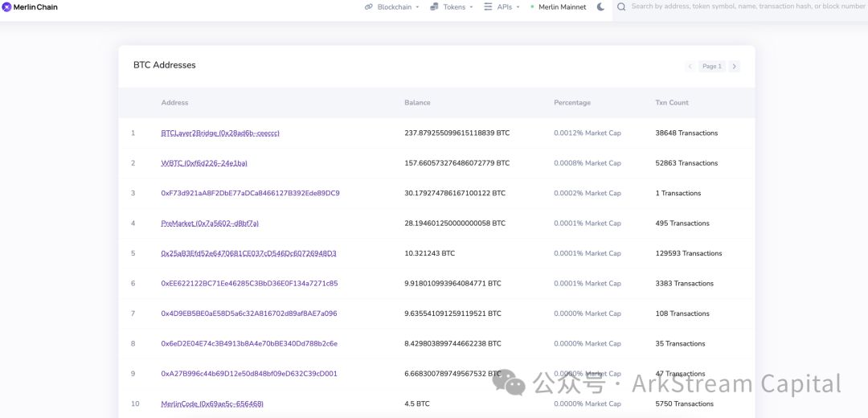Go to the next page arrow
The height and width of the screenshot is (418, 868).
[734, 67]
